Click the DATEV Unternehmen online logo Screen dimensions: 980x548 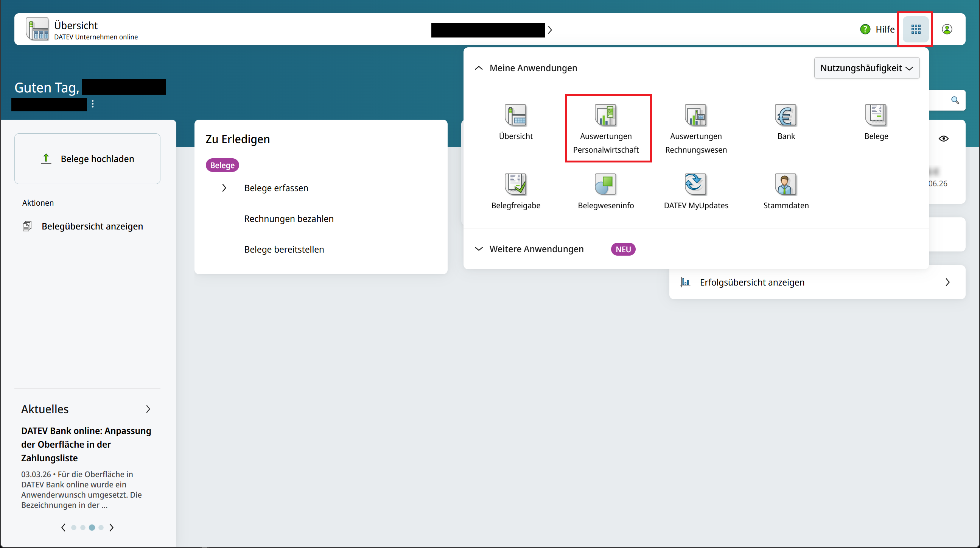coord(37,29)
